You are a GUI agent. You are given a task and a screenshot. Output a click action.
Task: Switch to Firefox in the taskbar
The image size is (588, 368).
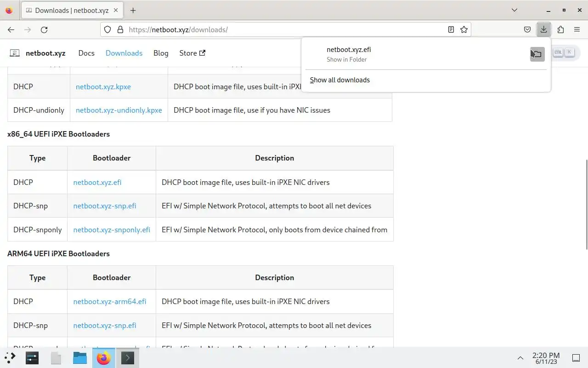click(x=104, y=357)
